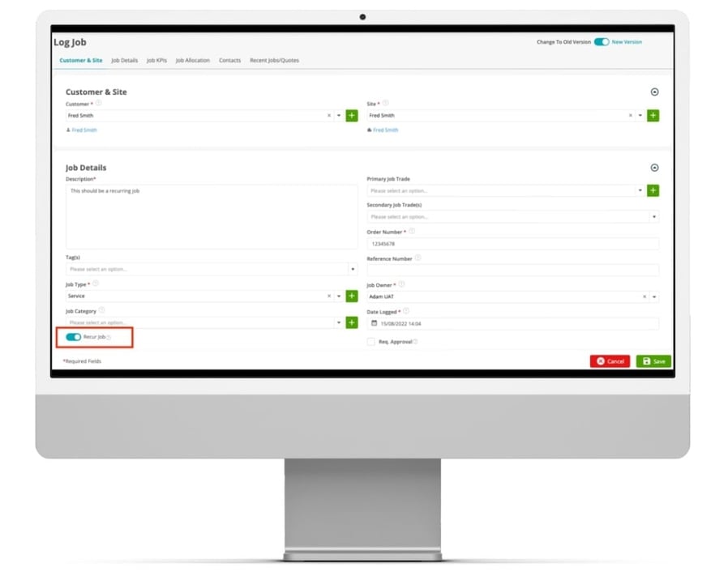The height and width of the screenshot is (576, 728).
Task: Collapse the Customer & Site section
Action: [655, 92]
